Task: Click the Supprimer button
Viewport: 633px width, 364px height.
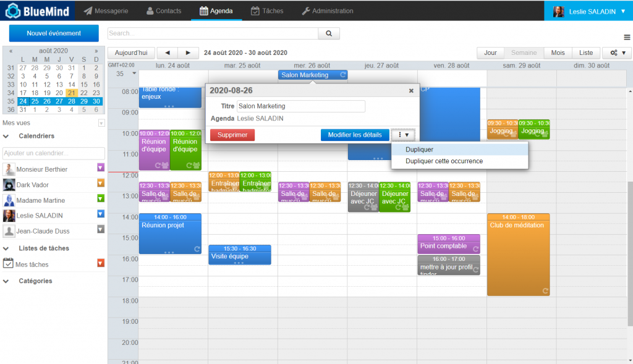Action: [232, 135]
